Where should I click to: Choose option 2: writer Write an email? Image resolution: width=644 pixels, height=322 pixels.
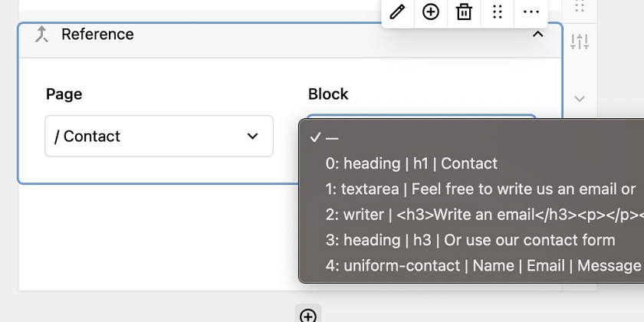pos(471,215)
